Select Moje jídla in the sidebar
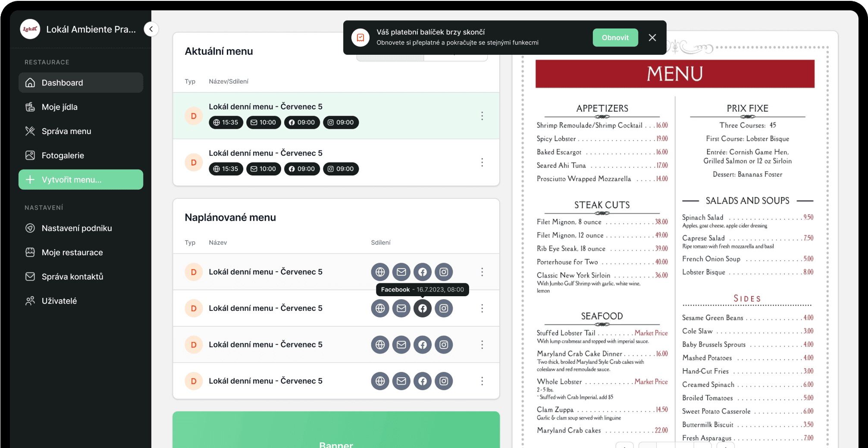Image resolution: width=868 pixels, height=448 pixels. tap(60, 107)
